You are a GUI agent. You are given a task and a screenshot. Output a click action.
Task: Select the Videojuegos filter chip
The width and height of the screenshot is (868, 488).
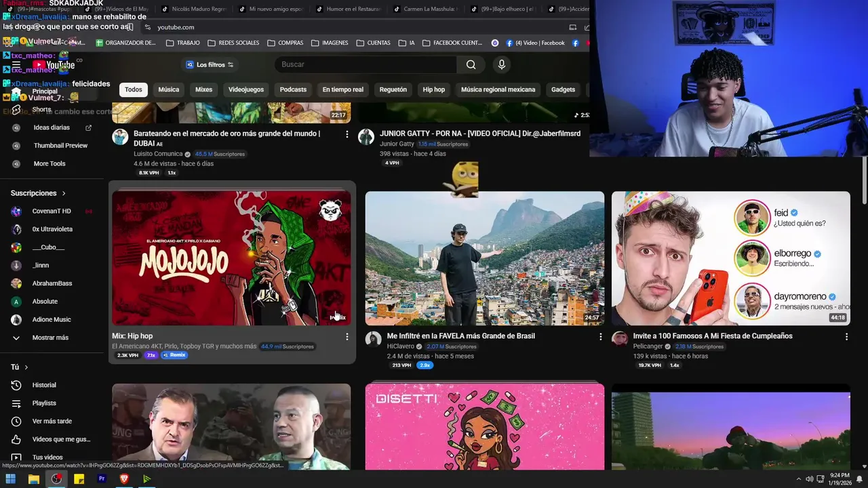click(x=246, y=89)
